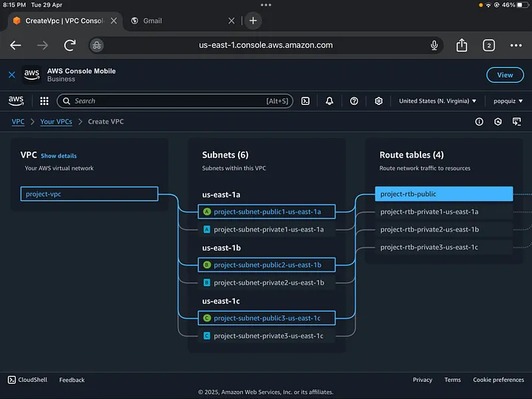This screenshot has height=399, width=532.
Task: Launch CloudShell from the top navigation icon
Action: pyautogui.click(x=305, y=100)
